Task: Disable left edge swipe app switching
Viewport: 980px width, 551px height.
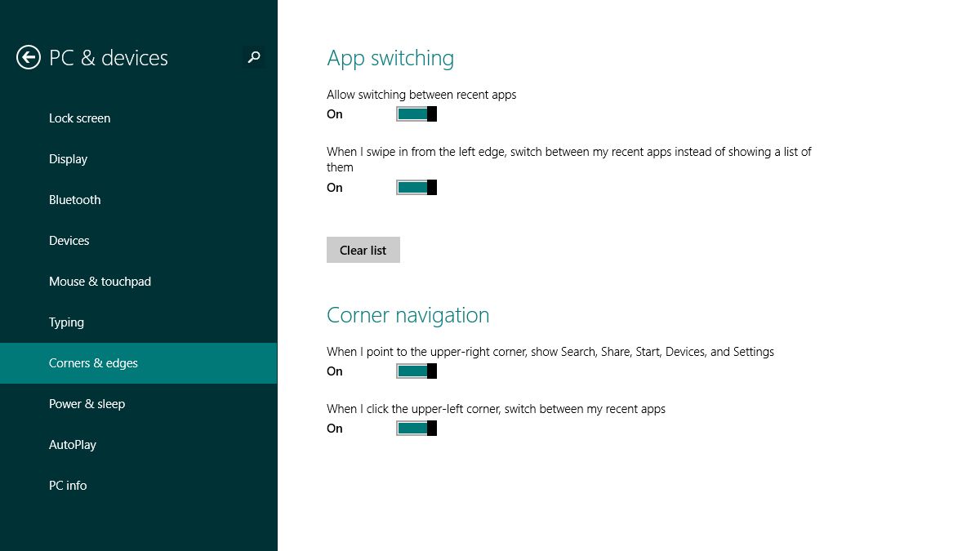Action: 416,187
